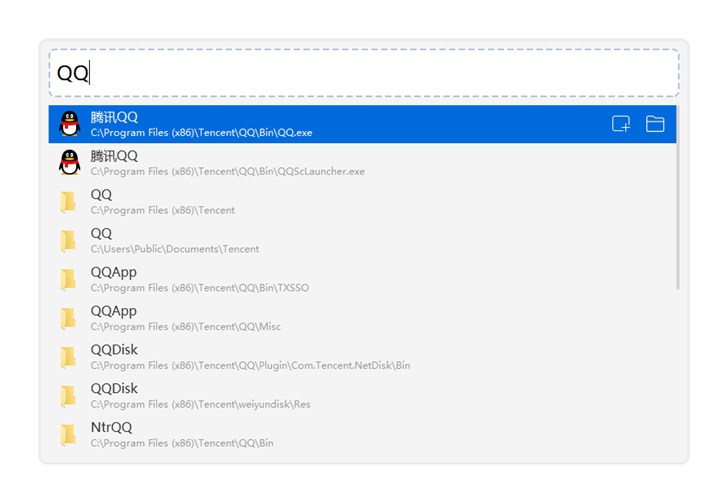Click the folder icon of QQDisk in weiyundisk\Res
The image size is (728, 503).
pyautogui.click(x=68, y=396)
